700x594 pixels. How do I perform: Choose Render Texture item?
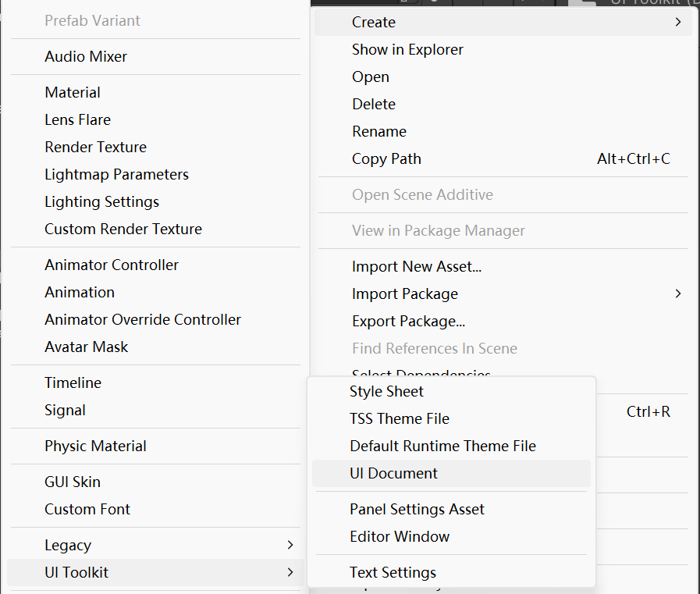(x=95, y=147)
